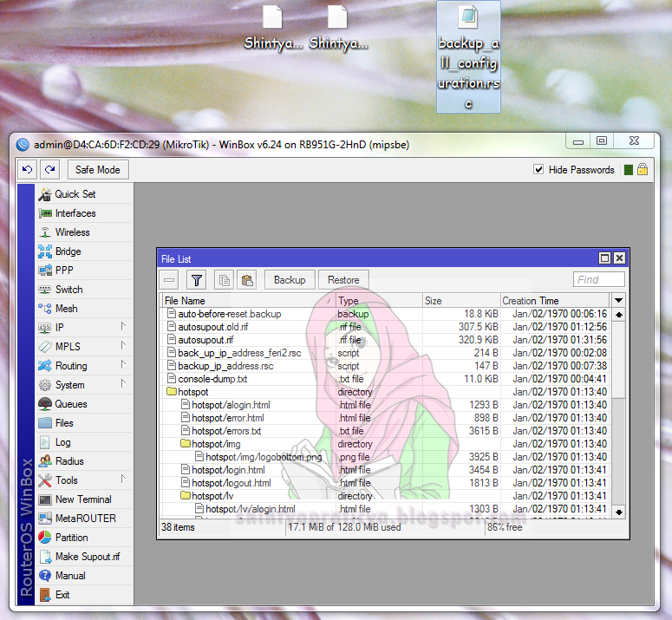Screen dimensions: 672x620
Task: Expand the Routing submenu arrow
Action: coord(123,365)
